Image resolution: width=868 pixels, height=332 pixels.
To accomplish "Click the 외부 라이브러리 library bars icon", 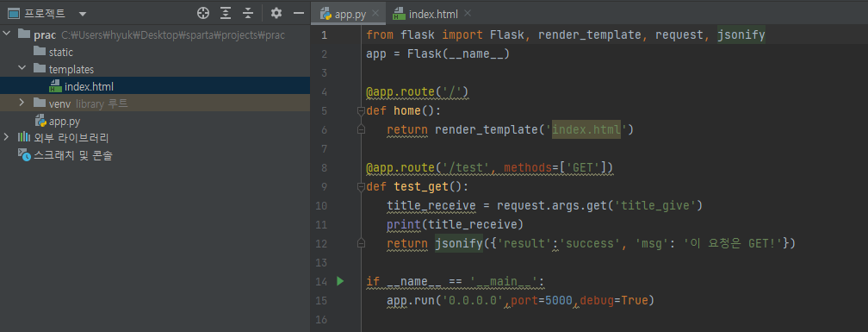I will click(24, 137).
